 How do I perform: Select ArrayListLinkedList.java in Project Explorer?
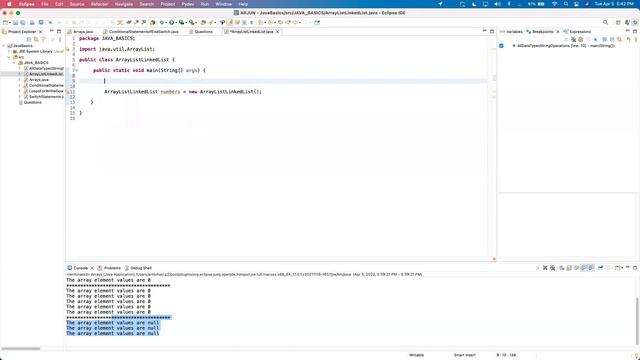[46, 74]
